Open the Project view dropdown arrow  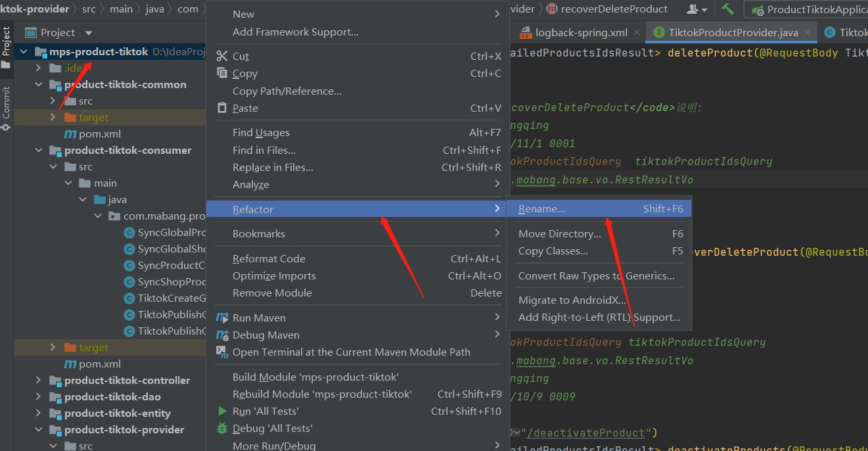(x=89, y=33)
